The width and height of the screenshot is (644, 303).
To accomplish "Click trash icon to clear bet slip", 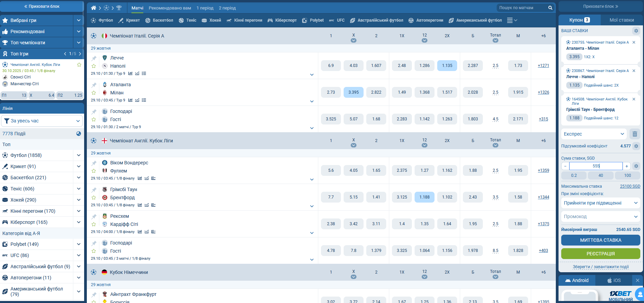I will [x=635, y=134].
